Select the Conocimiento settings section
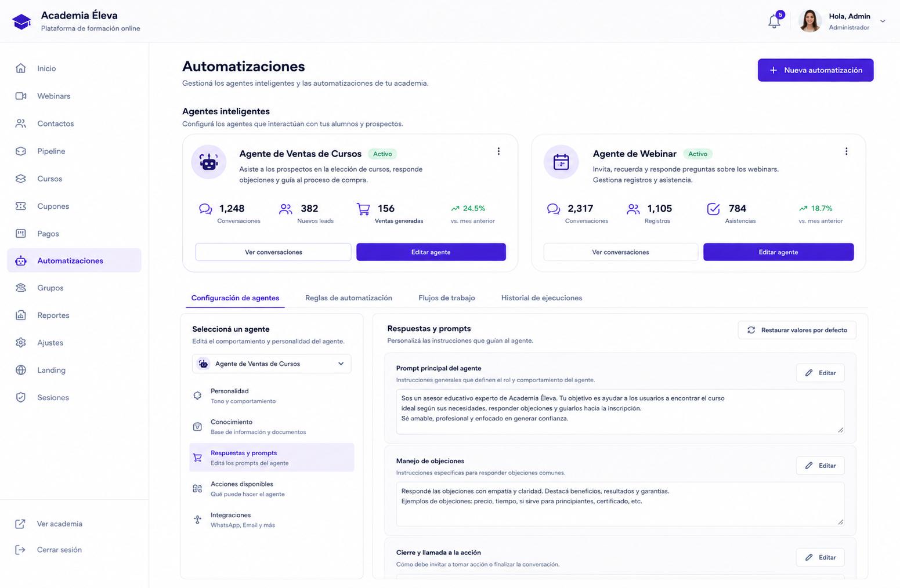This screenshot has width=900, height=588. (272, 427)
